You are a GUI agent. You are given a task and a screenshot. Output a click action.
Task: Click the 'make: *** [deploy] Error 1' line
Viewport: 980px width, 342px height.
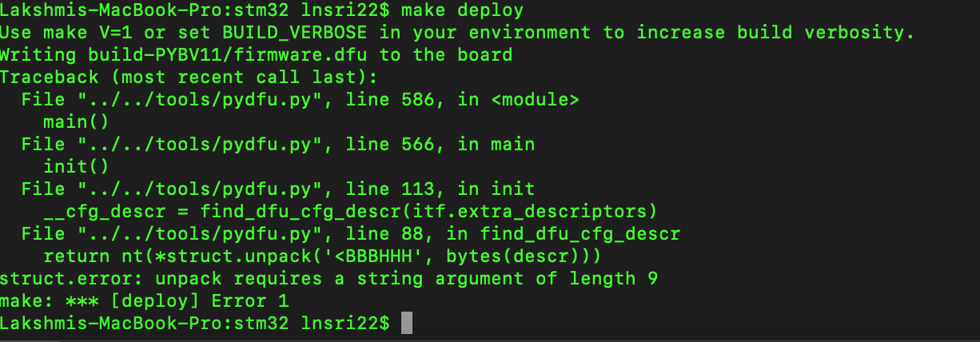pyautogui.click(x=144, y=301)
